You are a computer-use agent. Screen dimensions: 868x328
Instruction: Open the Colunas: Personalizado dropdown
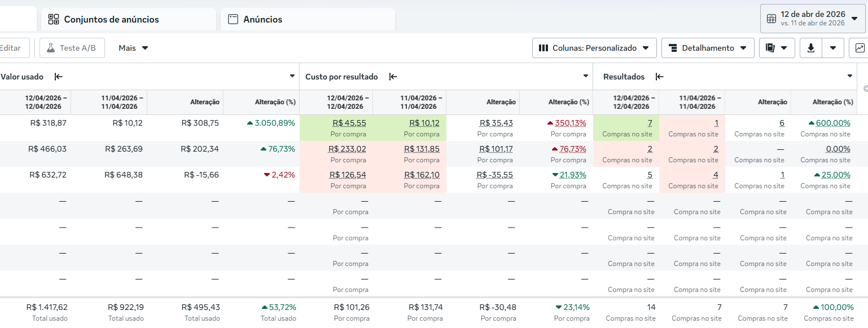(x=594, y=48)
